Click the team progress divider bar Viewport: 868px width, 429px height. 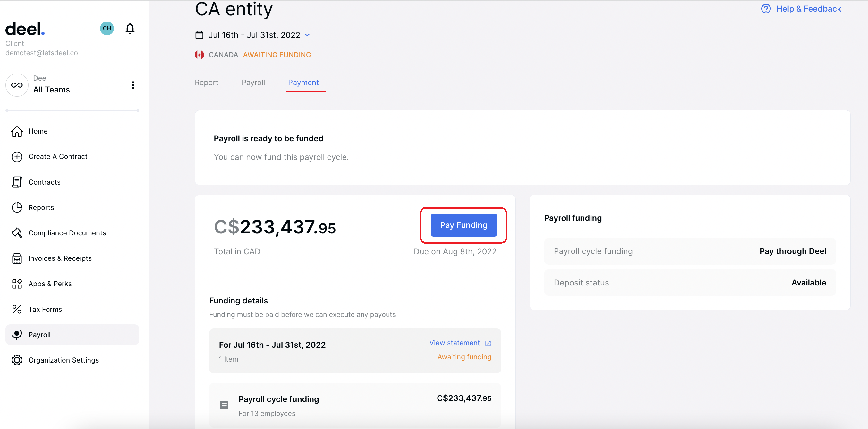coord(72,110)
